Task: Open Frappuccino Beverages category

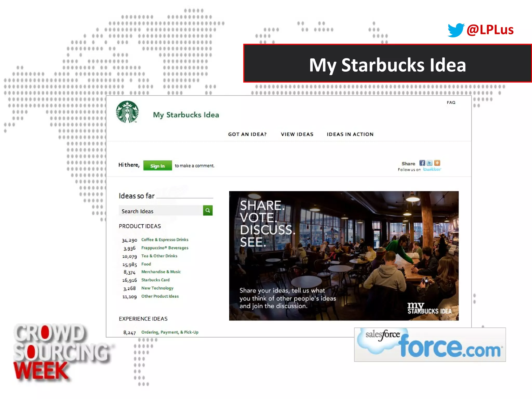Action: point(165,248)
